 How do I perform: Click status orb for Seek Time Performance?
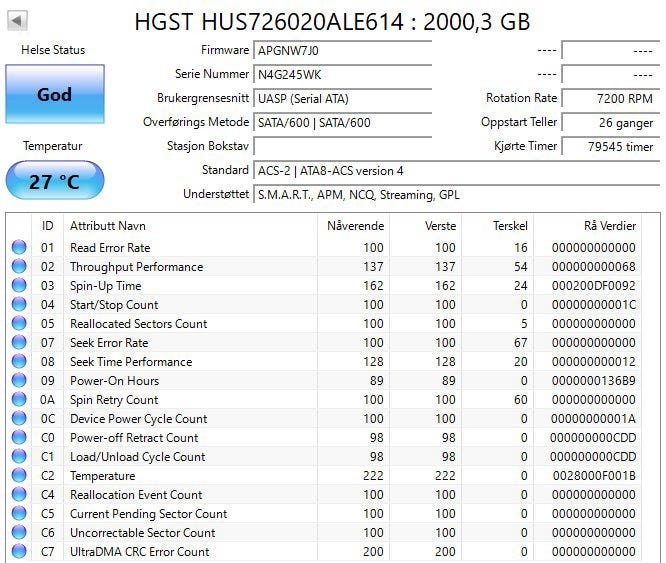click(x=19, y=361)
